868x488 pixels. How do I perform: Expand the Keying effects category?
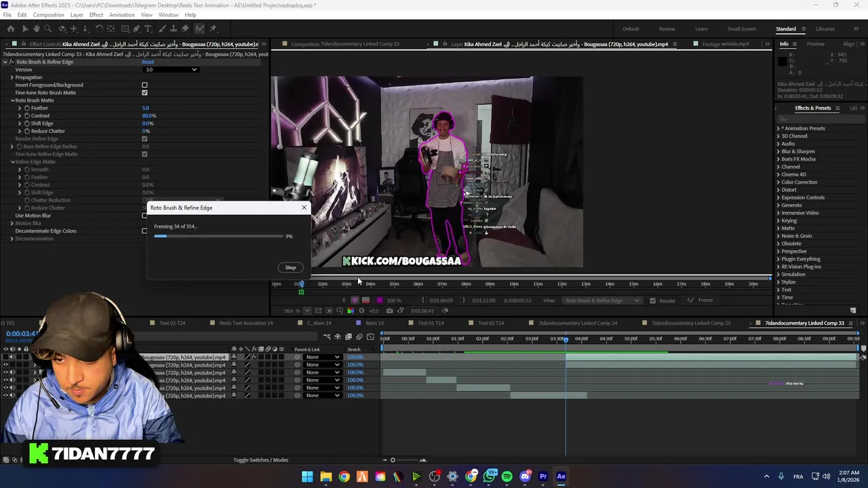coord(778,220)
